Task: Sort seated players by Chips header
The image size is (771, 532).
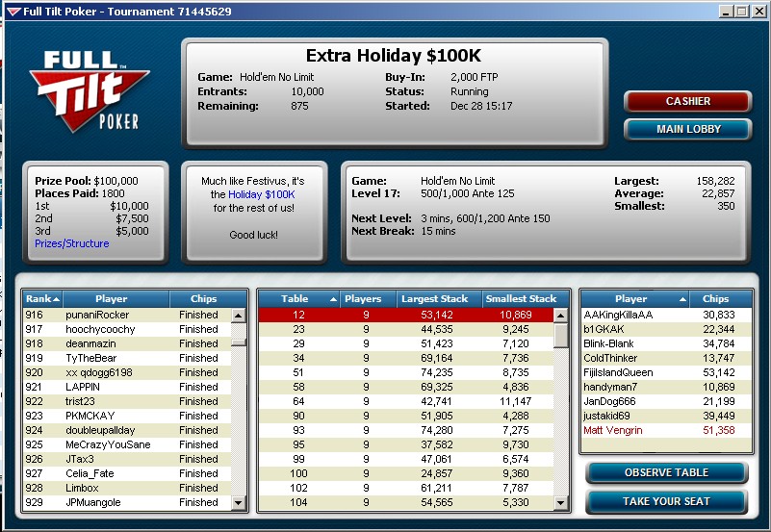Action: coord(721,298)
